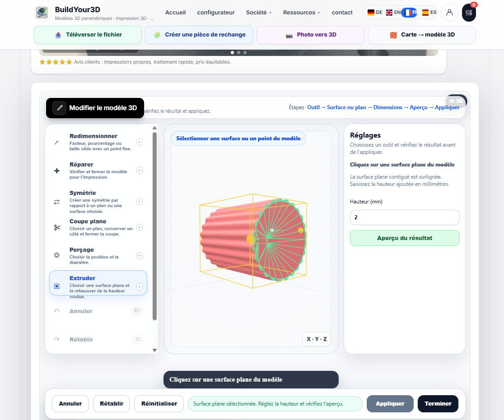
Task: Click the X·Y·Z axes button in the viewport
Action: [x=317, y=339]
